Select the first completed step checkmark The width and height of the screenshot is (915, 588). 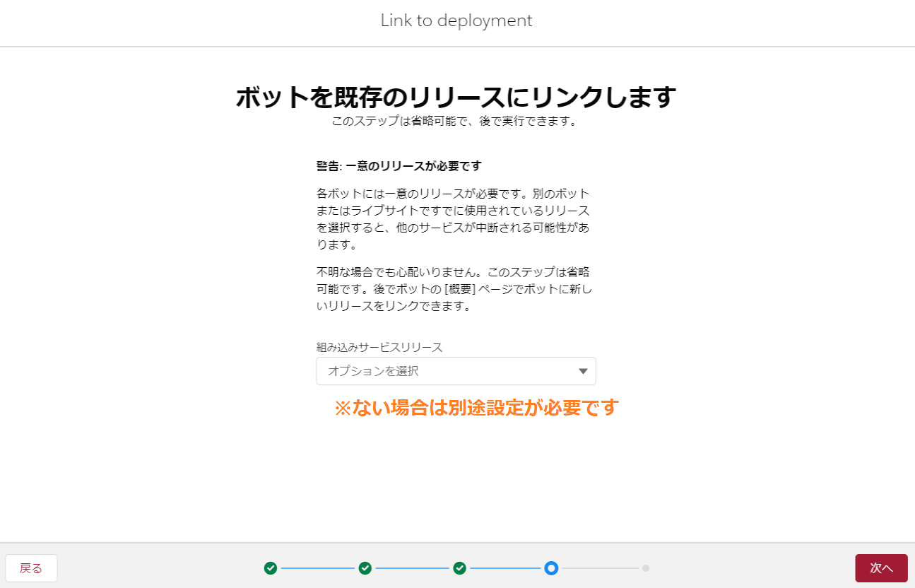pyautogui.click(x=270, y=568)
